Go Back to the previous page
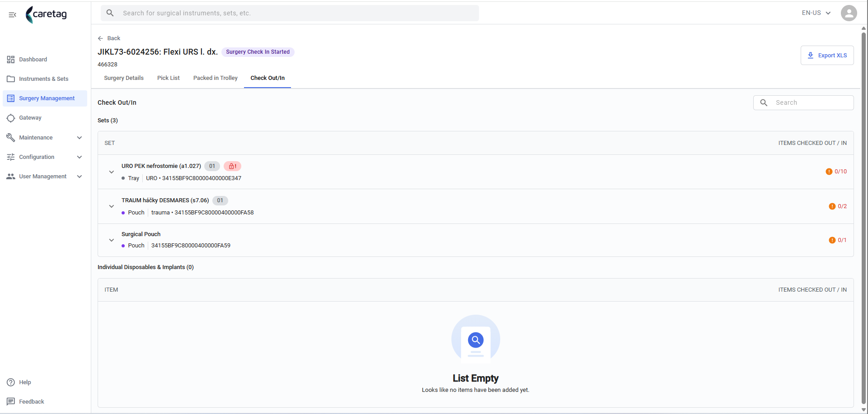 [109, 38]
